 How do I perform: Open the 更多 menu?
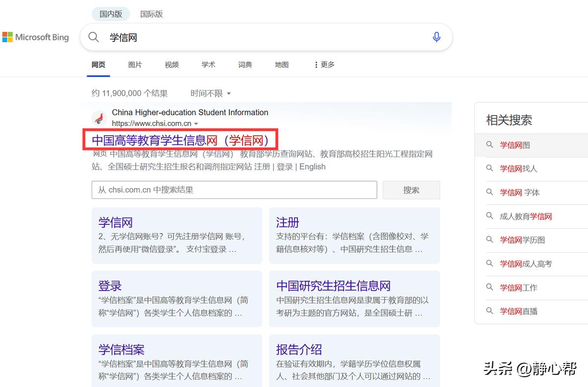324,65
